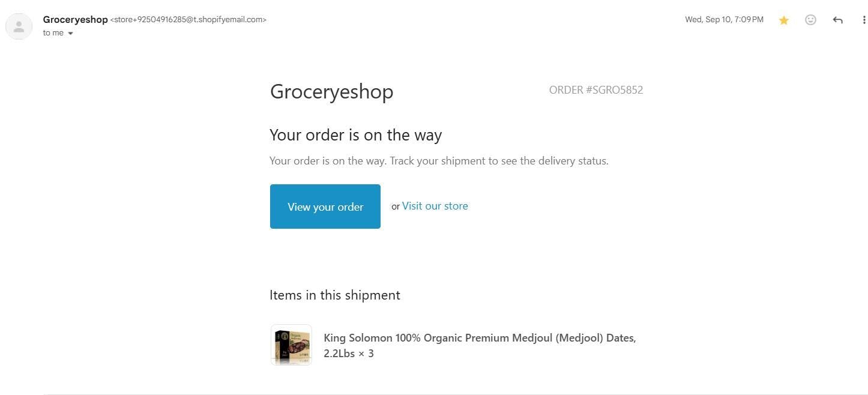Add an emoji reaction to the email
This screenshot has height=395, width=868.
click(810, 20)
